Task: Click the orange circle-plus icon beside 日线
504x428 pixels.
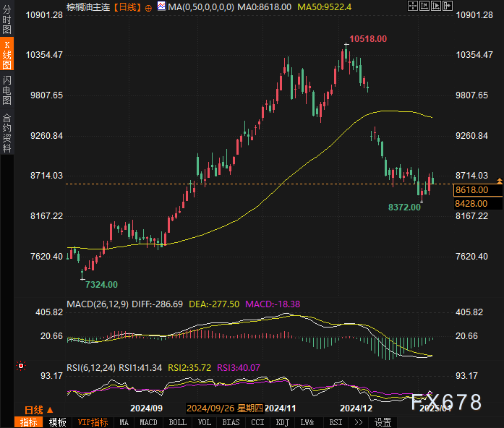Action: (148, 7)
